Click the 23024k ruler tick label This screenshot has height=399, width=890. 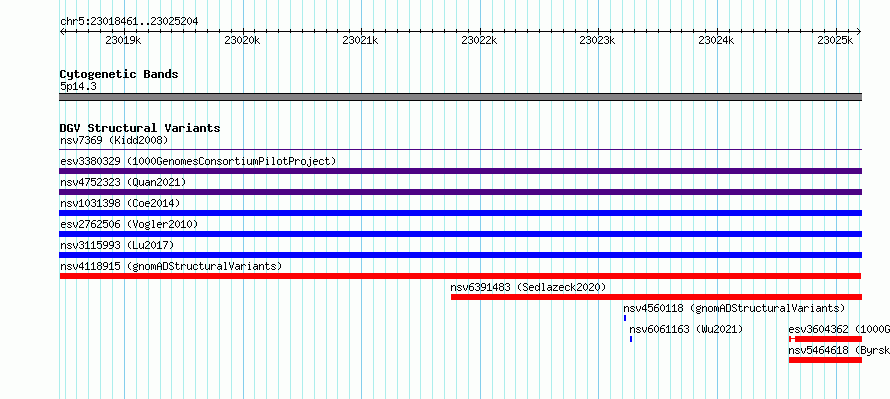716,40
